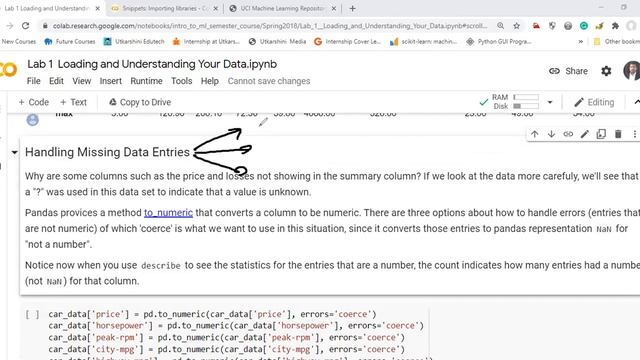Open the File menu
Image resolution: width=640 pixels, height=360 pixels.
tap(33, 81)
